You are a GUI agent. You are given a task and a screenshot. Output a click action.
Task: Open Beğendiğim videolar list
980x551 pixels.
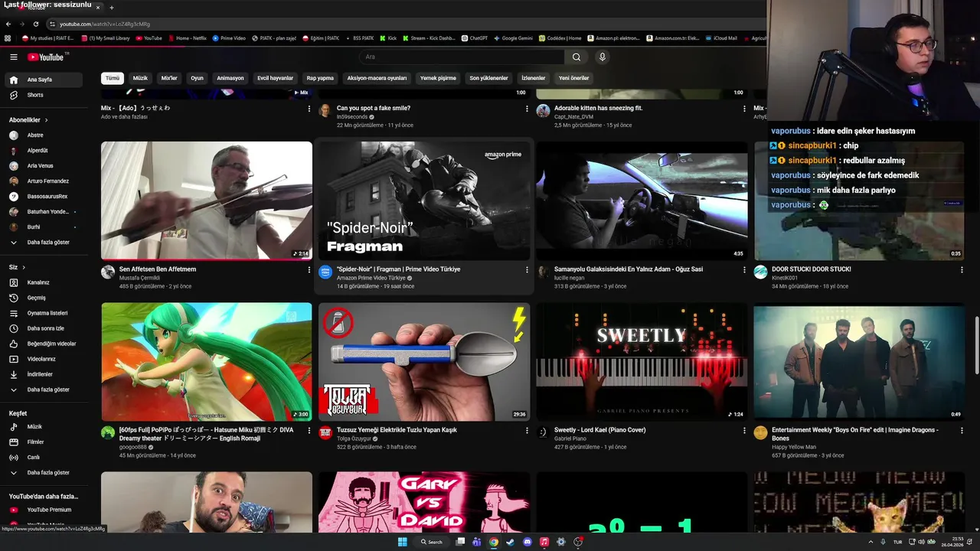[x=44, y=344]
